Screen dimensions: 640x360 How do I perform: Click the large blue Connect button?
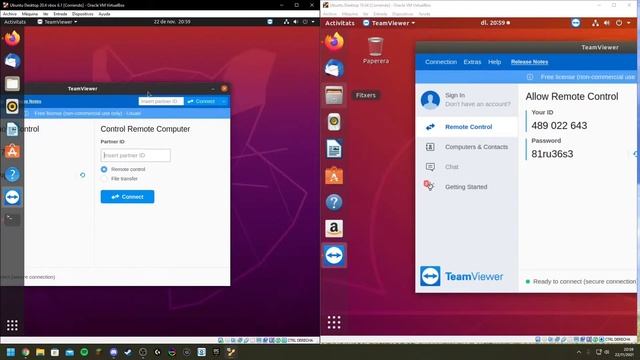[x=127, y=197]
